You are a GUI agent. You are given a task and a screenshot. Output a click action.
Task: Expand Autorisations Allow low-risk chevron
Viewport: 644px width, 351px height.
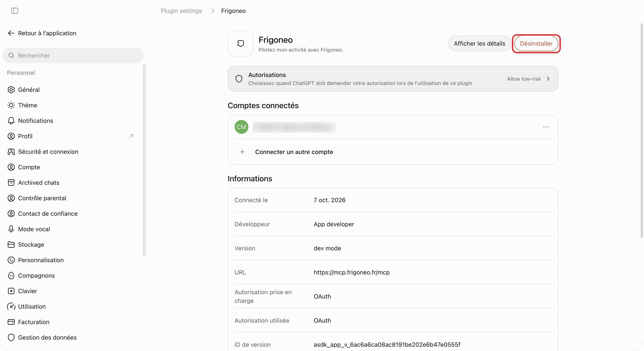548,79
